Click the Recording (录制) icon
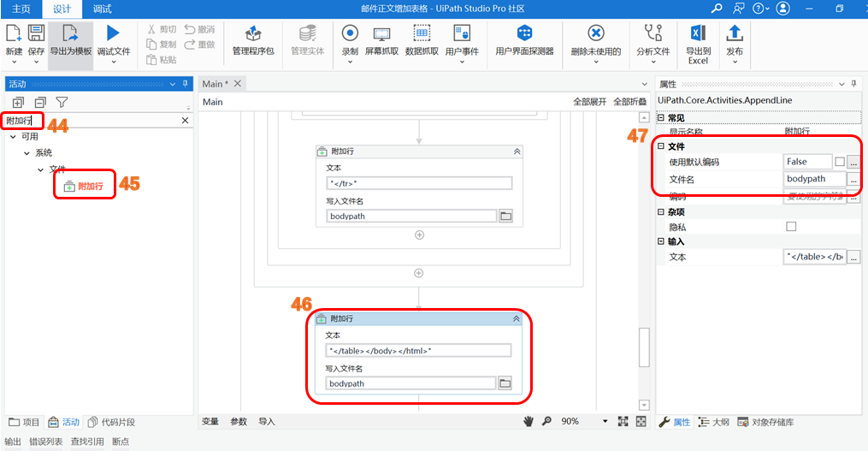868x451 pixels. point(350,33)
